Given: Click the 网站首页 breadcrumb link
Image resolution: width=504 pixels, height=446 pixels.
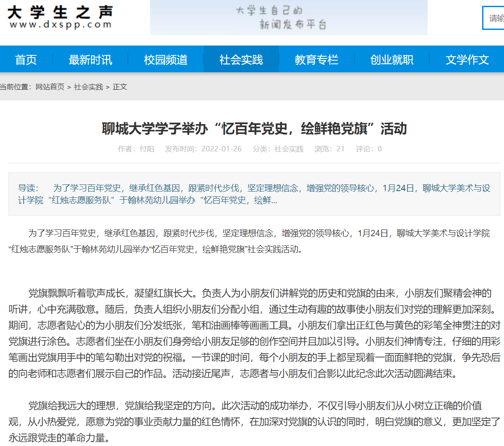Looking at the screenshot, I should (x=50, y=87).
